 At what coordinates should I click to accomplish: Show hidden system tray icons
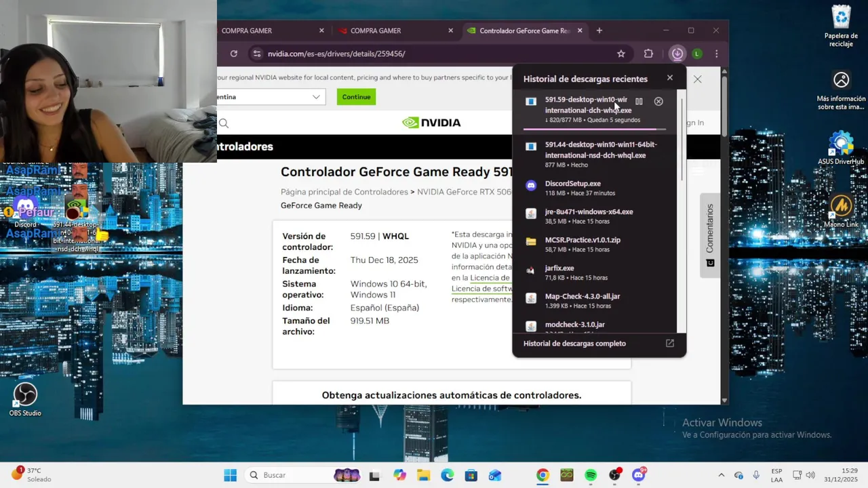coord(721,475)
